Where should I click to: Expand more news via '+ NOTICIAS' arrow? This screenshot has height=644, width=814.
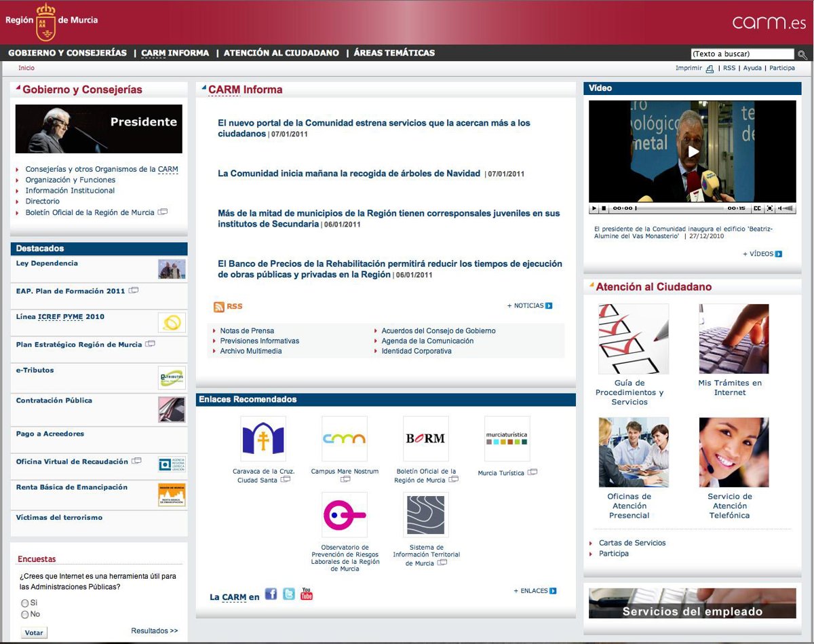click(549, 306)
